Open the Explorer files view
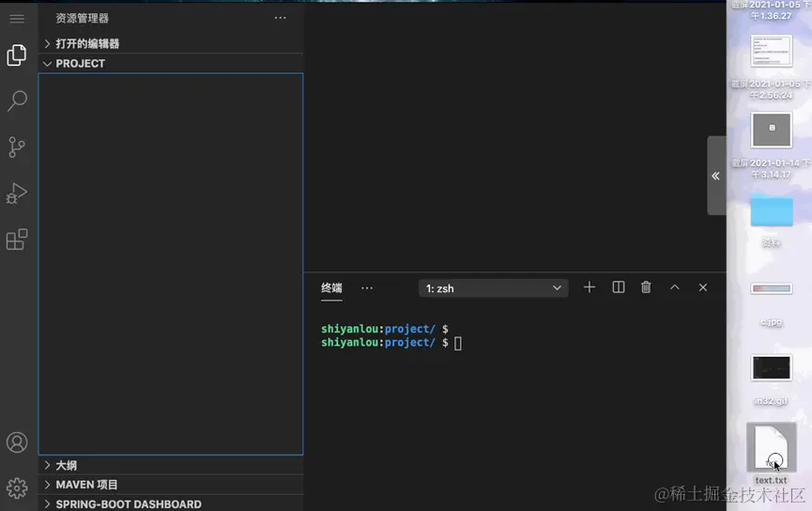 click(17, 54)
